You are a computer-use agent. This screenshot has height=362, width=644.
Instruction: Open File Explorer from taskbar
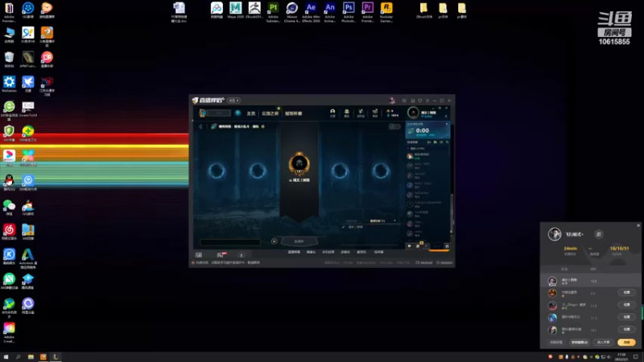(x=31, y=357)
